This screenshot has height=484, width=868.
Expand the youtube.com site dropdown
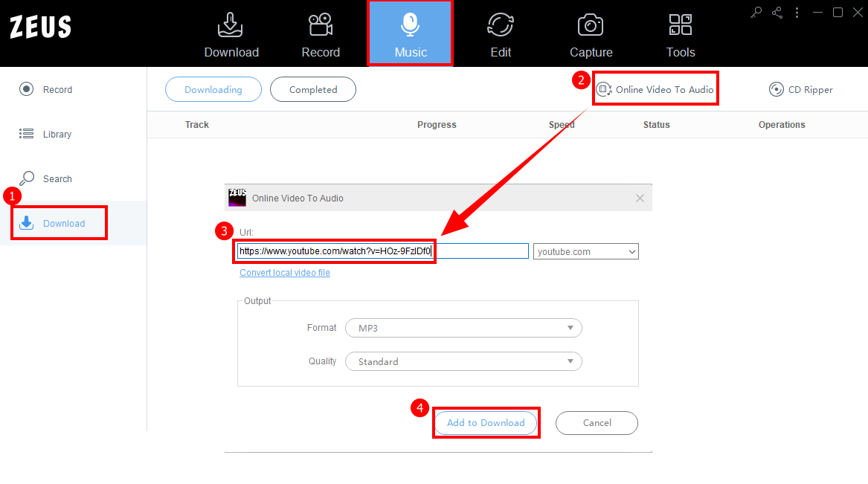point(585,252)
